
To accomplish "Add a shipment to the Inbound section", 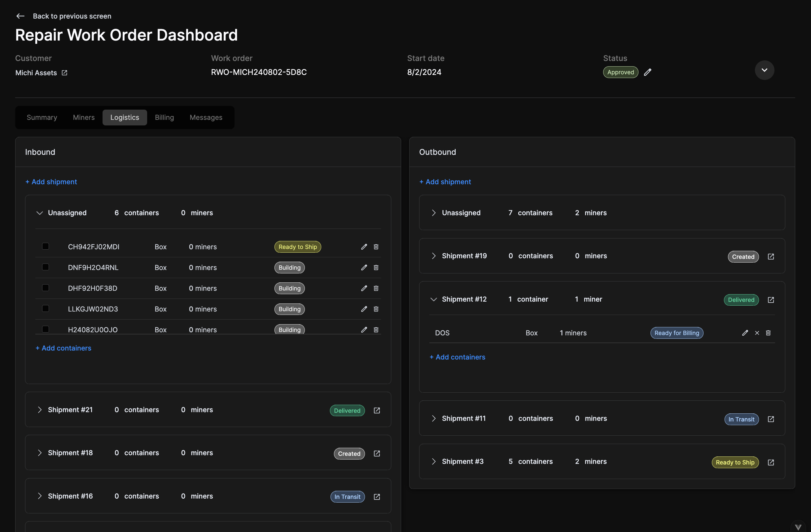I will pos(51,181).
